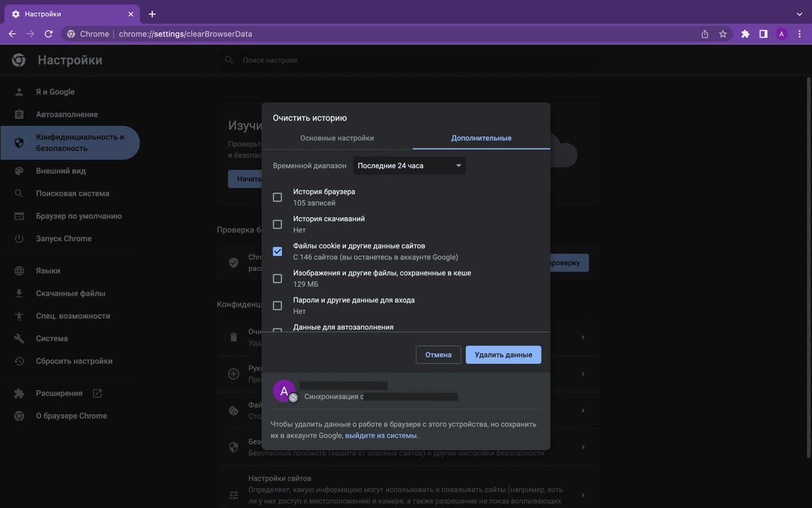This screenshot has height=508, width=812.
Task: Switch to the Основные настройки tab
Action: (x=337, y=138)
